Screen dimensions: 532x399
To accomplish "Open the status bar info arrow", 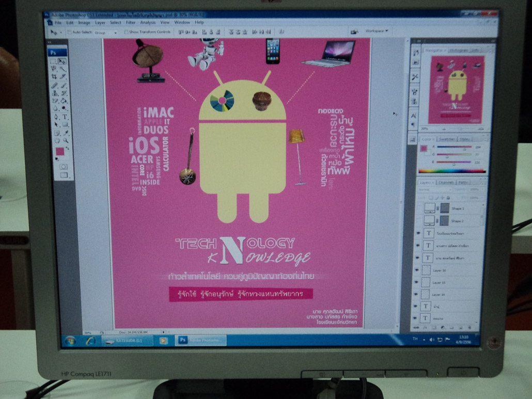I will 164,332.
